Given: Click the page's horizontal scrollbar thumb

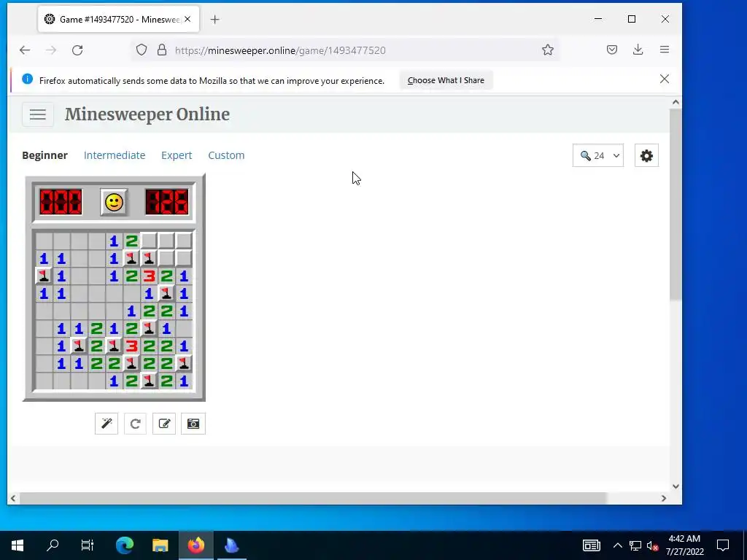Looking at the screenshot, I should tap(312, 498).
